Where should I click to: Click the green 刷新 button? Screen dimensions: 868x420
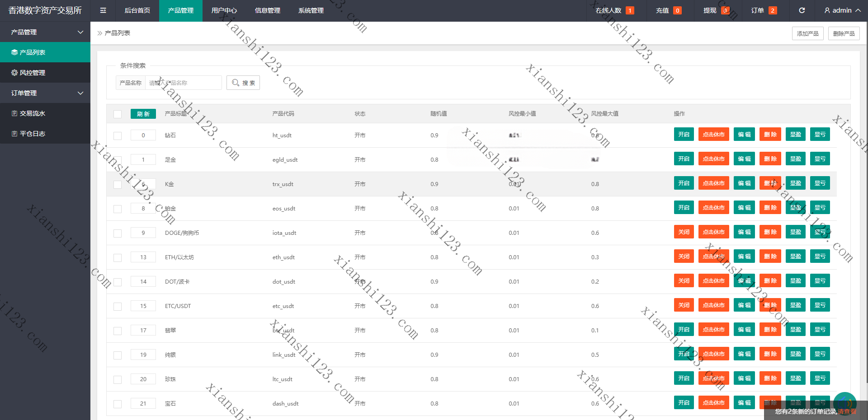(x=143, y=114)
